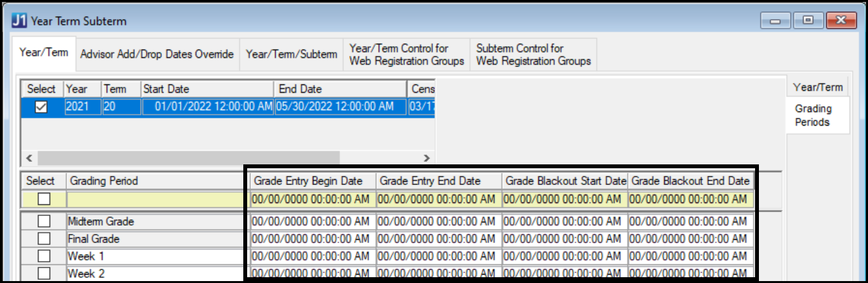
Task: Click Final Grade's Grade Blackout Start Date
Action: (565, 239)
